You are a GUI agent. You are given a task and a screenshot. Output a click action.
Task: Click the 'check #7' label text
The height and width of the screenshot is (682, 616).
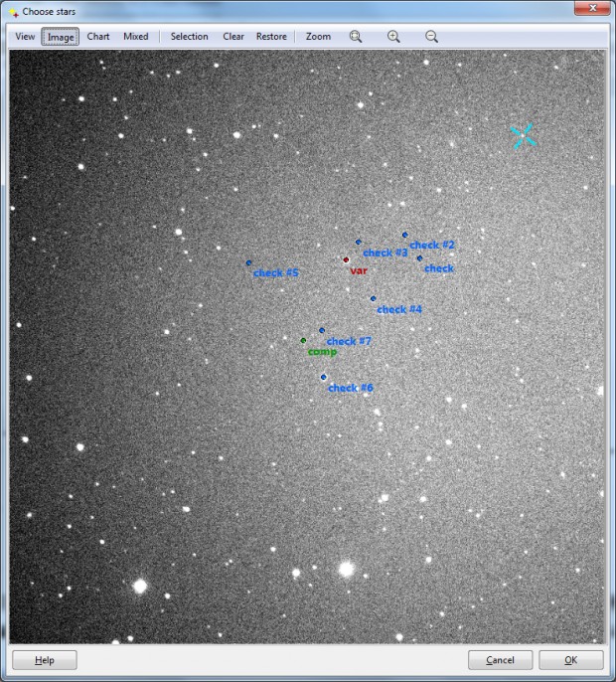[x=349, y=341]
